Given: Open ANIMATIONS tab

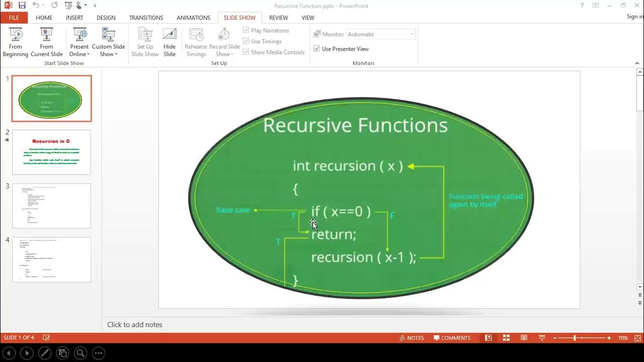Looking at the screenshot, I should pyautogui.click(x=193, y=18).
